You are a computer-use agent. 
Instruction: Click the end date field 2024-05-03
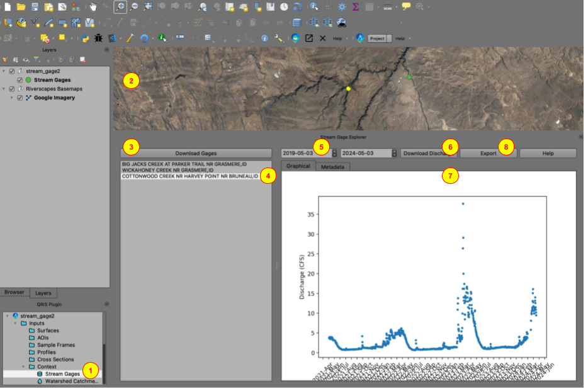click(366, 154)
